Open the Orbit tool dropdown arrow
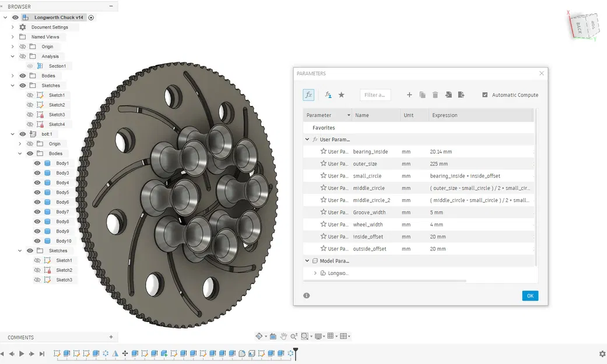 (266, 337)
